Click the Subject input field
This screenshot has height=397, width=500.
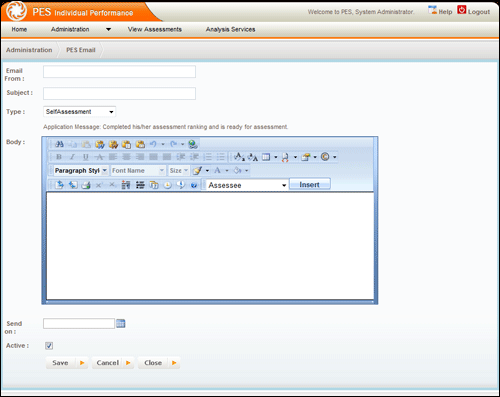click(119, 93)
